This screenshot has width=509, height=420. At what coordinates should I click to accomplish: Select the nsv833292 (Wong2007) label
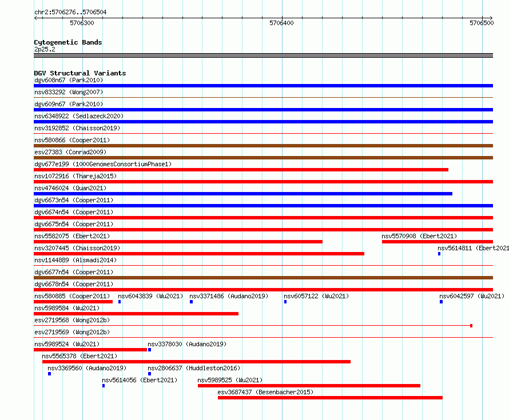69,92
